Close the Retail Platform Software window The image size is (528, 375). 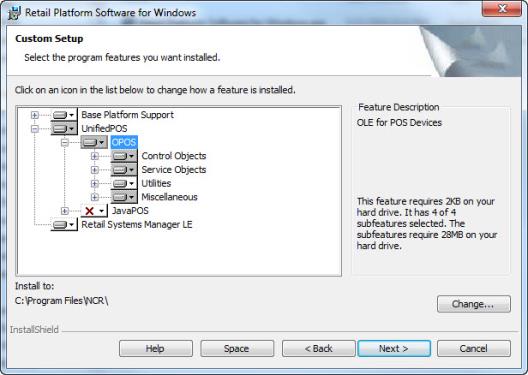[502, 9]
